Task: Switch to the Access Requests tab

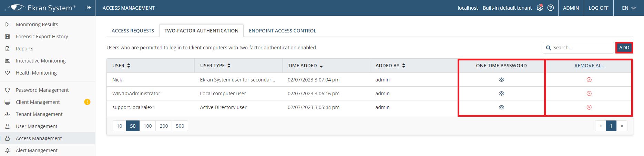Action: pos(133,31)
